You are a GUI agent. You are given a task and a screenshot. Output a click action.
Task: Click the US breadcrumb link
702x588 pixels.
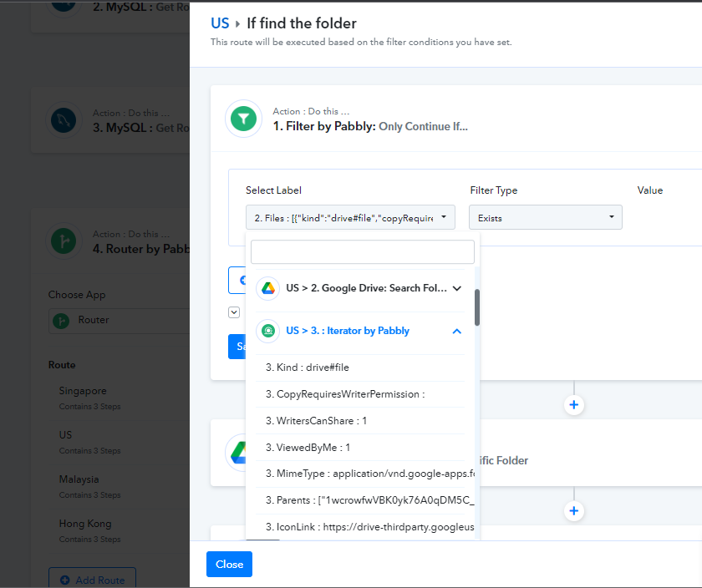220,23
